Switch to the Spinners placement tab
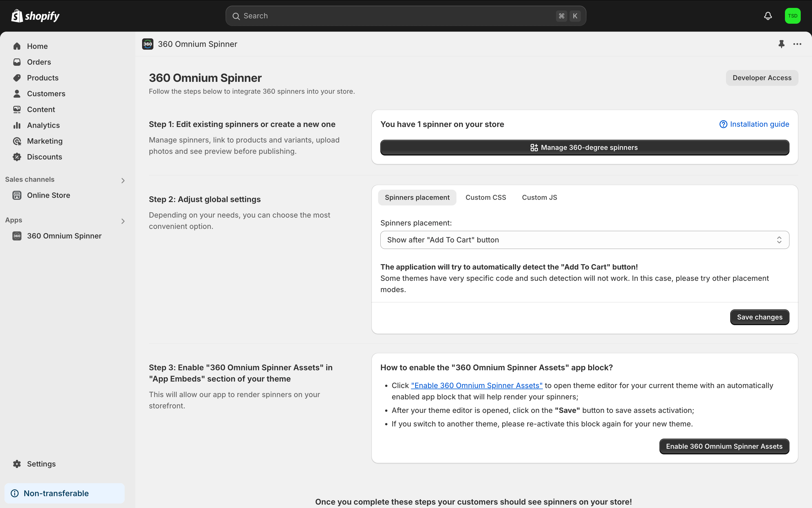 pos(417,198)
